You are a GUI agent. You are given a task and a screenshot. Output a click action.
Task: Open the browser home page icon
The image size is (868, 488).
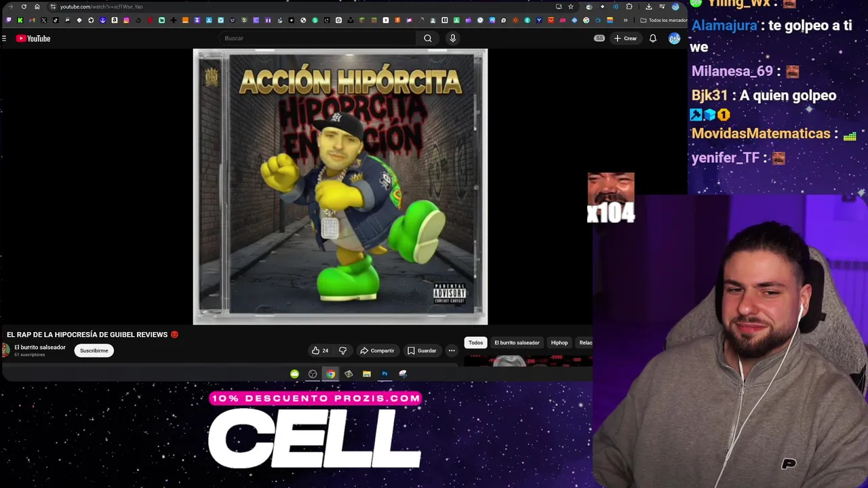coord(37,7)
